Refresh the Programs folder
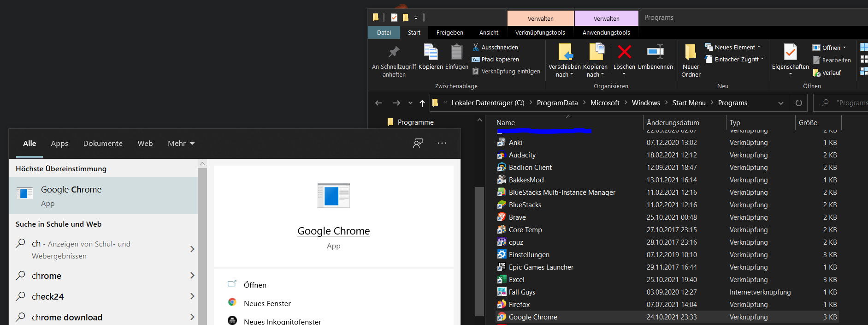 pyautogui.click(x=799, y=103)
